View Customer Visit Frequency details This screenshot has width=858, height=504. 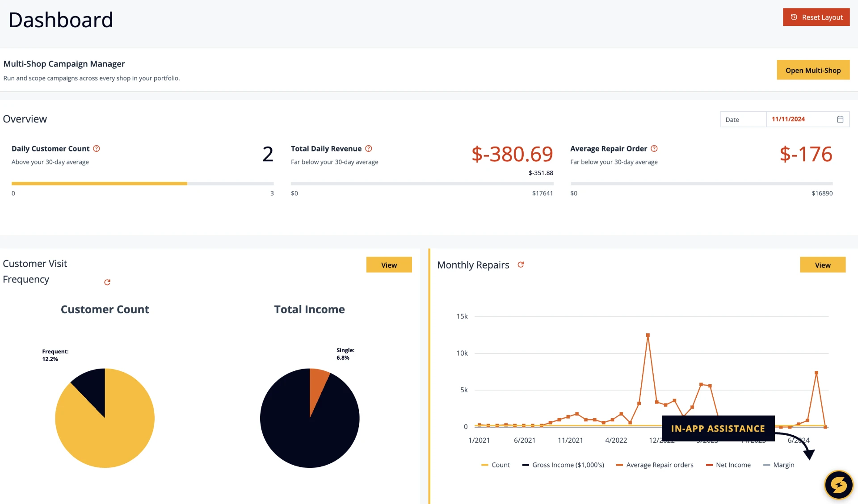389,265
